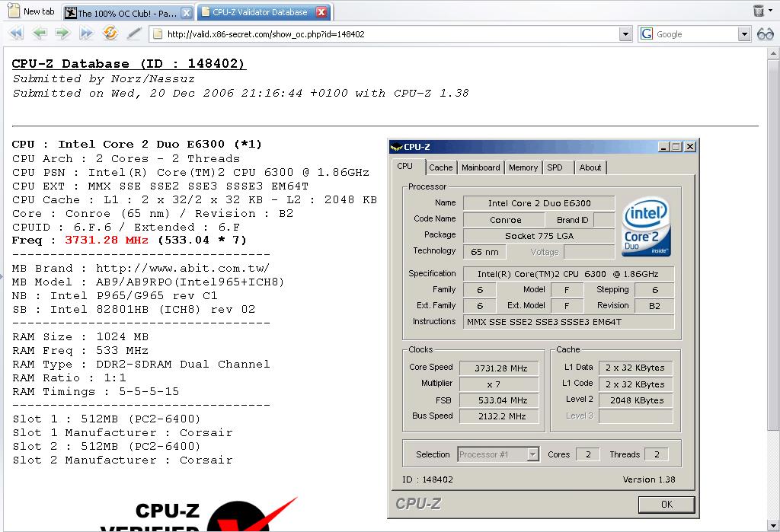Open the closed tabs trash icon
Screen dimensions: 780x532
tap(759, 11)
